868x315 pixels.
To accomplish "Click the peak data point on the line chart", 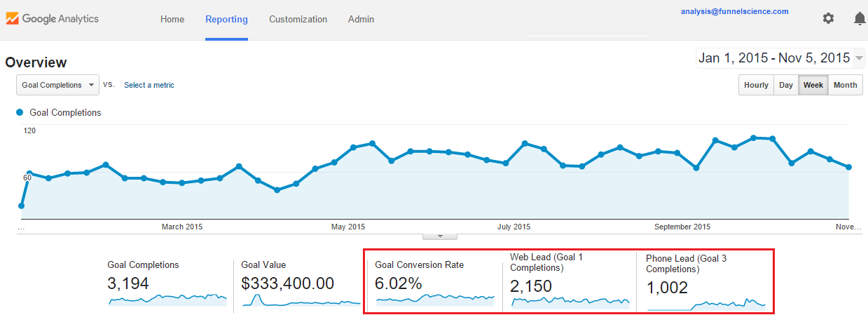I will tap(753, 138).
